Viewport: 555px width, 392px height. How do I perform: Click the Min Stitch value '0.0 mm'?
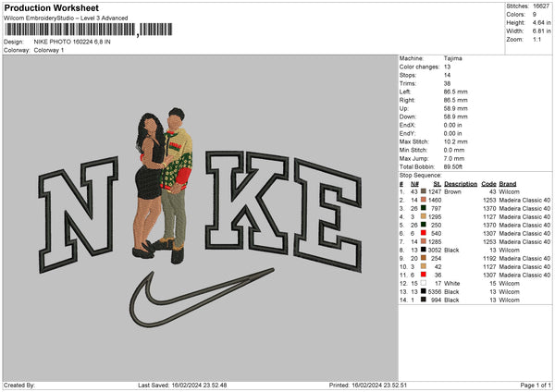[454, 150]
